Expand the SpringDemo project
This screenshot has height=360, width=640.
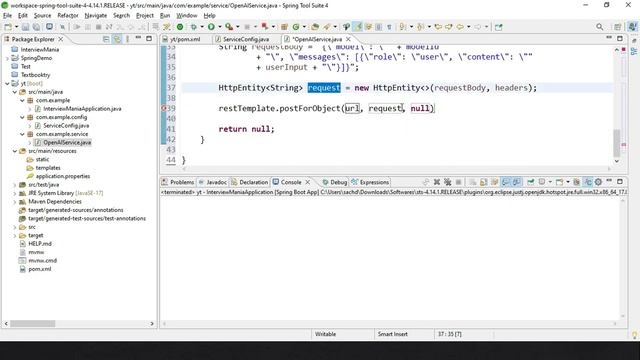(x=7, y=58)
